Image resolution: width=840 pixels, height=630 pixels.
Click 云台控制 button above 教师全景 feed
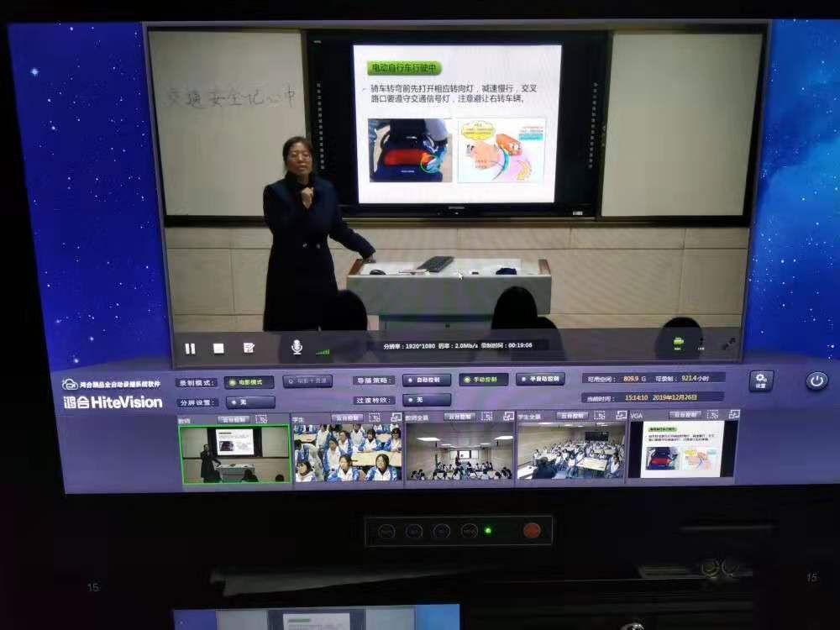(462, 416)
